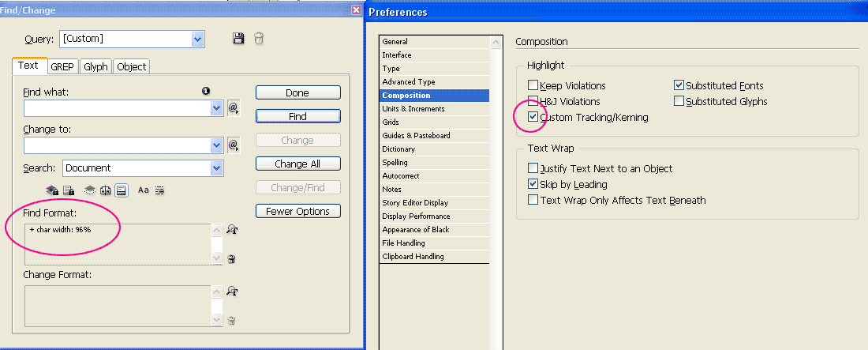Click the Change Format attributes box
The height and width of the screenshot is (350, 868).
(x=118, y=306)
